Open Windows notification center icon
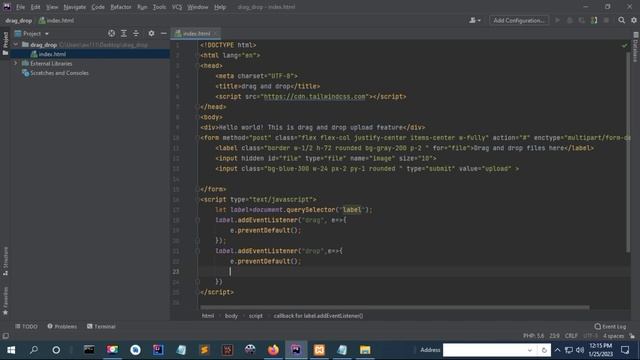 click(625, 350)
